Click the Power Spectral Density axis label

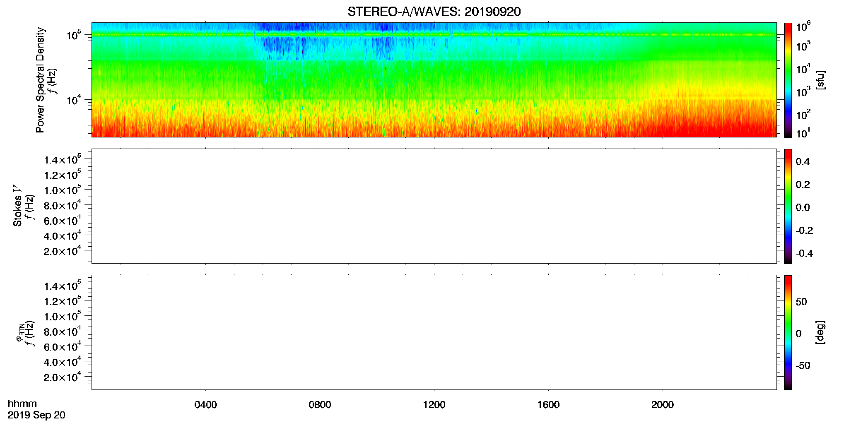40,80
